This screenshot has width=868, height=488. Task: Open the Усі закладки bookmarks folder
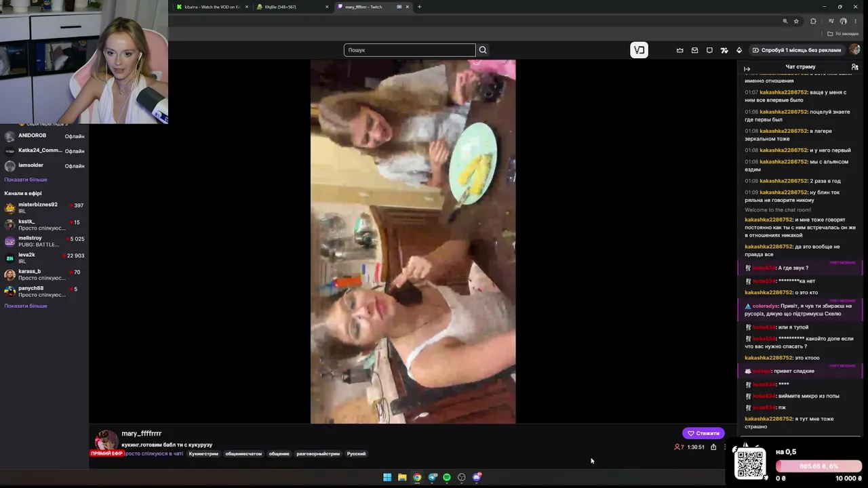click(843, 34)
